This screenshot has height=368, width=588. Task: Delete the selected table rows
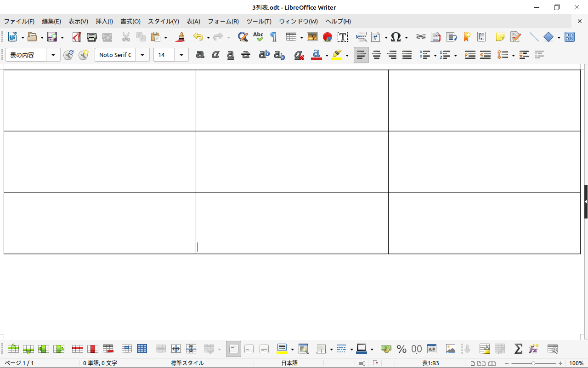[78, 349]
